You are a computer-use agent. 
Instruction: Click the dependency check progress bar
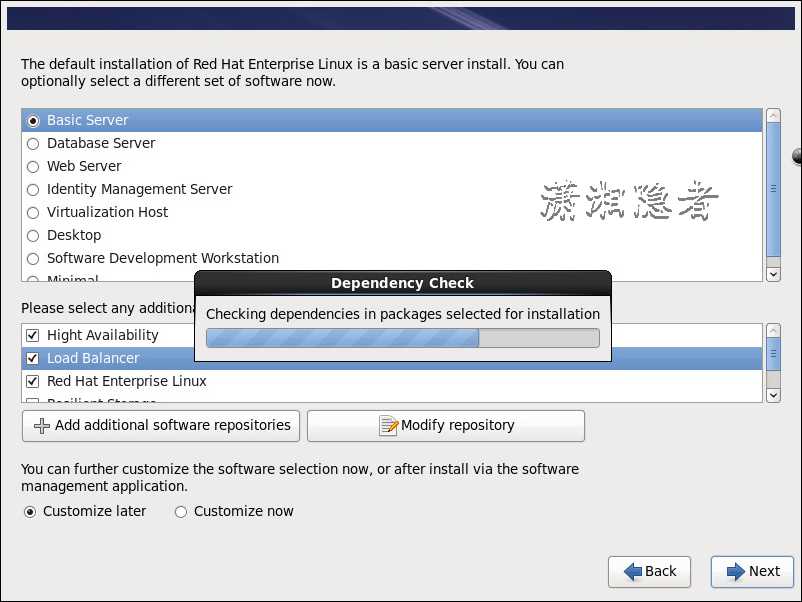coord(403,338)
